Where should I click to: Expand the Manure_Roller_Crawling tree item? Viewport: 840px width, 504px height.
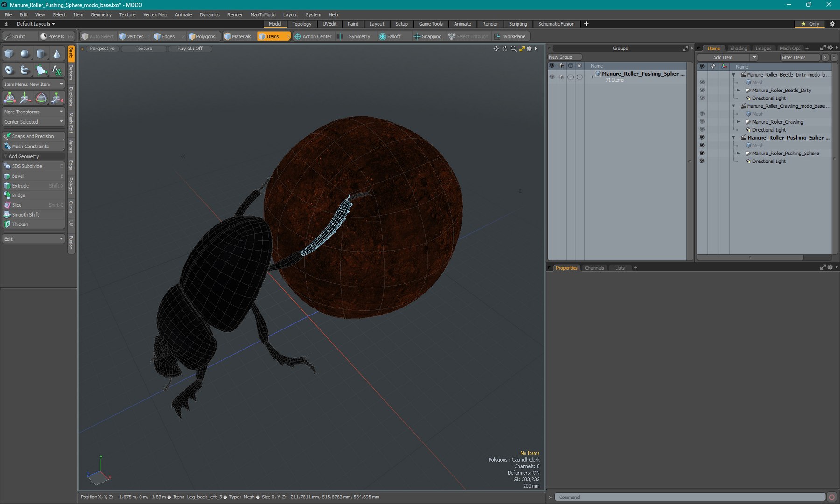point(738,122)
